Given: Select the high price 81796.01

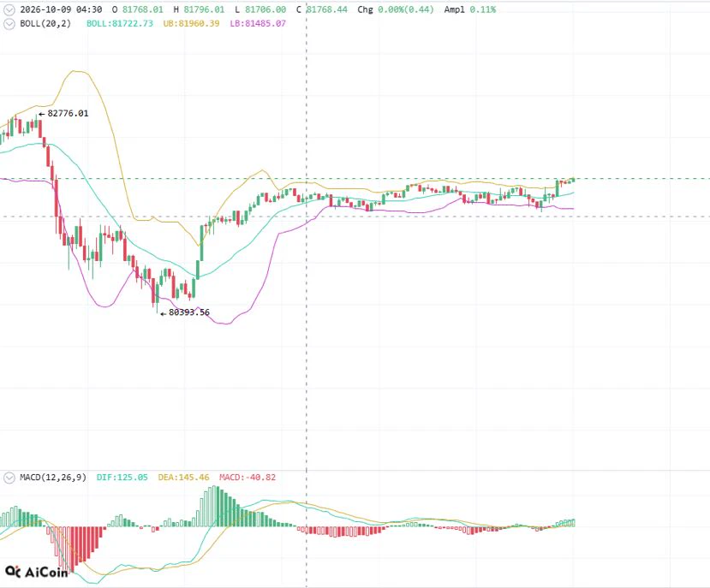Looking at the screenshot, I should pos(204,9).
